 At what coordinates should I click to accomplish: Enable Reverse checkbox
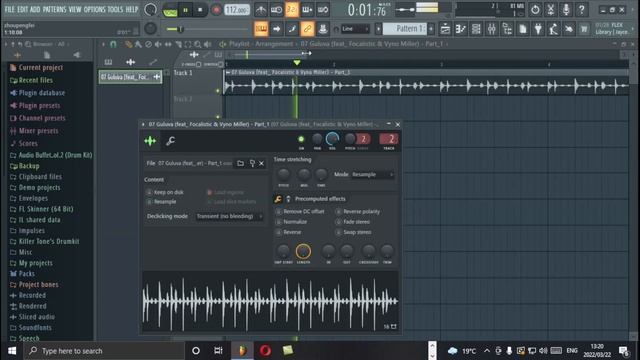click(278, 232)
